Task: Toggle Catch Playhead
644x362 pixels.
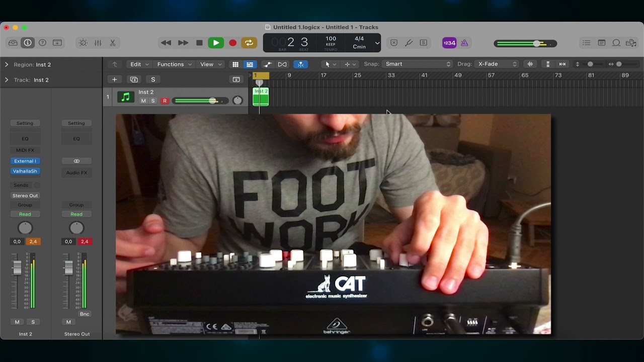Action: [x=300, y=64]
